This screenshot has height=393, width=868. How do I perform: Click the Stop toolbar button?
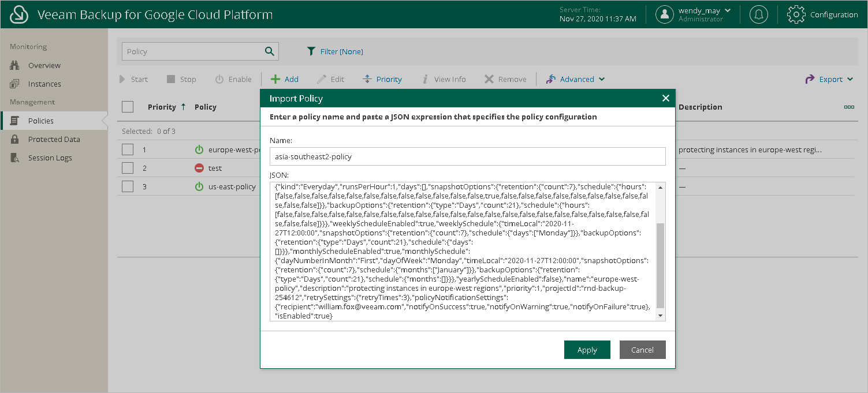pyautogui.click(x=181, y=79)
